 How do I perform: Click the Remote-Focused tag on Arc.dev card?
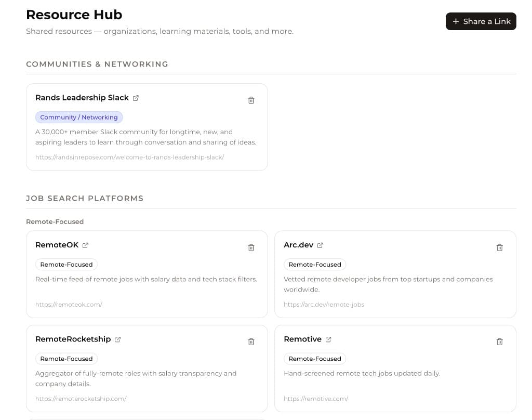coord(315,265)
